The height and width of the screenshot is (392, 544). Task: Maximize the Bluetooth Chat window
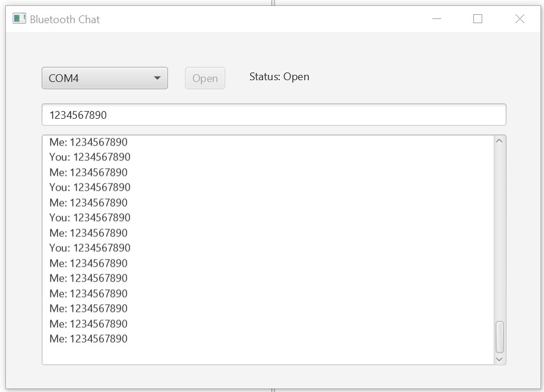[x=477, y=19]
